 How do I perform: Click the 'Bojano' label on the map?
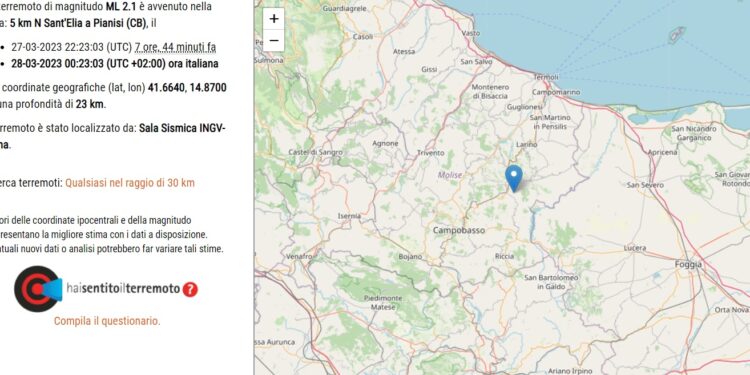(410, 257)
